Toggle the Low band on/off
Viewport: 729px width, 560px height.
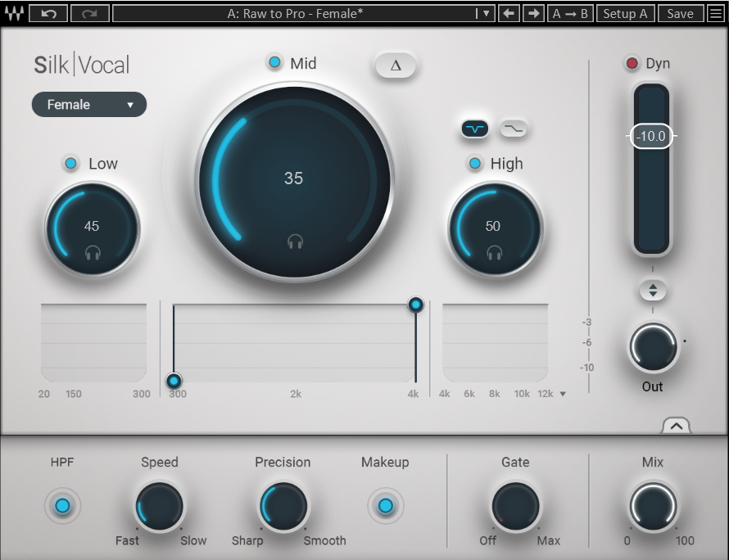pos(70,164)
